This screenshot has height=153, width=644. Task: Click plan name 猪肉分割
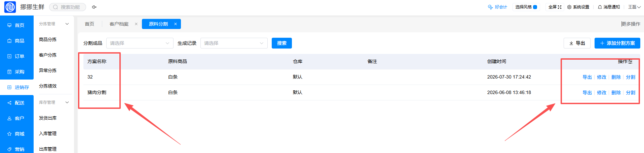click(97, 92)
